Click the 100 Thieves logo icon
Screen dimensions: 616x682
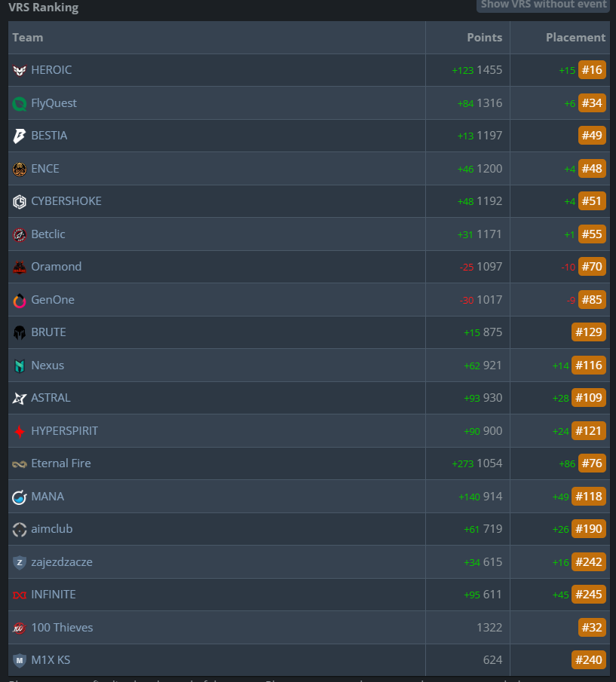click(20, 628)
